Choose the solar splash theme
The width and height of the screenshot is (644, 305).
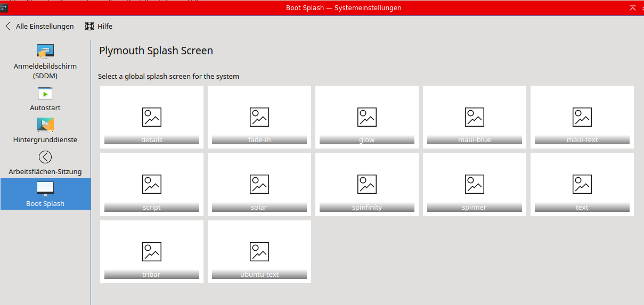(259, 184)
